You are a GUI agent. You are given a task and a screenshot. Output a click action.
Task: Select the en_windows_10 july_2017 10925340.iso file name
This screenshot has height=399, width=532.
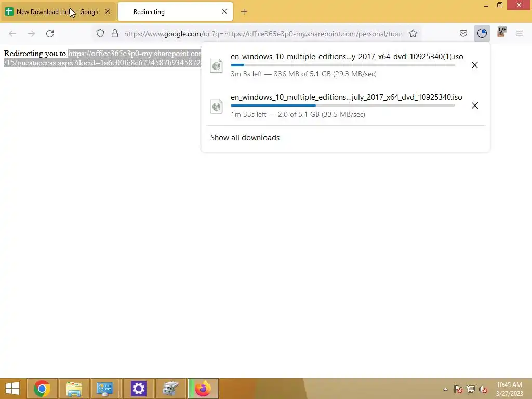[347, 97]
